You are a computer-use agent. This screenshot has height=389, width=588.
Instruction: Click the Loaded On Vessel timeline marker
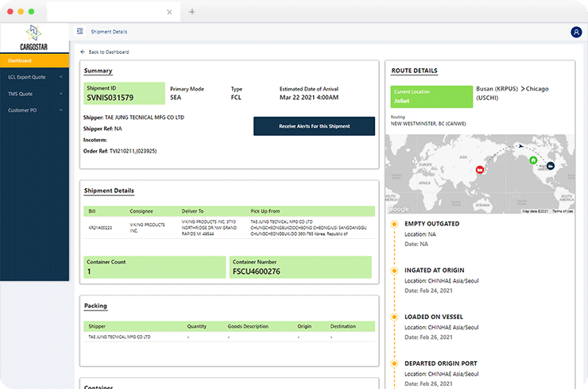click(x=394, y=317)
